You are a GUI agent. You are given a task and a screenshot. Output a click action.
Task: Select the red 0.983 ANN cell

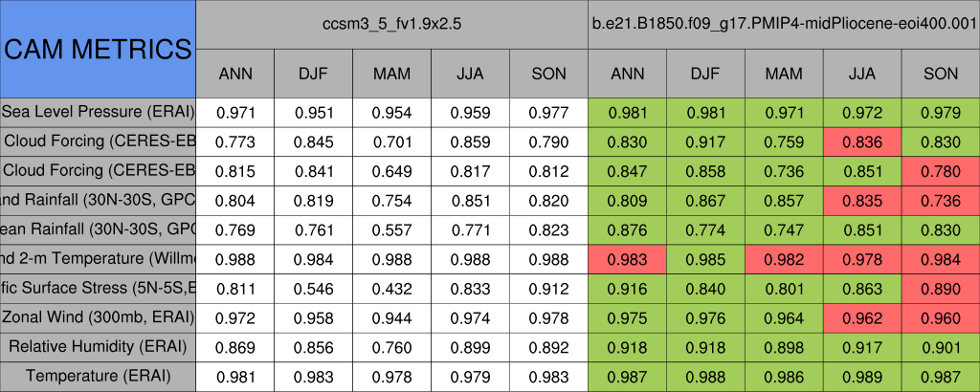pos(627,258)
